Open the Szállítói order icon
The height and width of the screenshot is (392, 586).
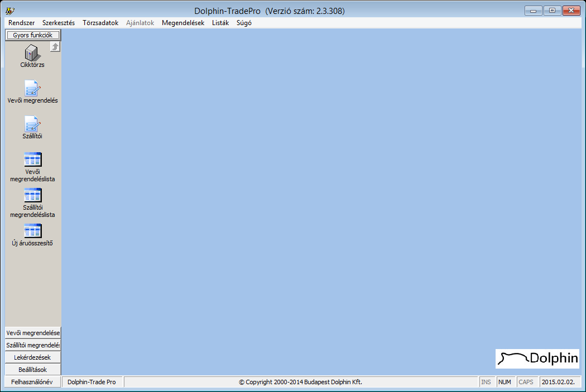click(x=32, y=124)
